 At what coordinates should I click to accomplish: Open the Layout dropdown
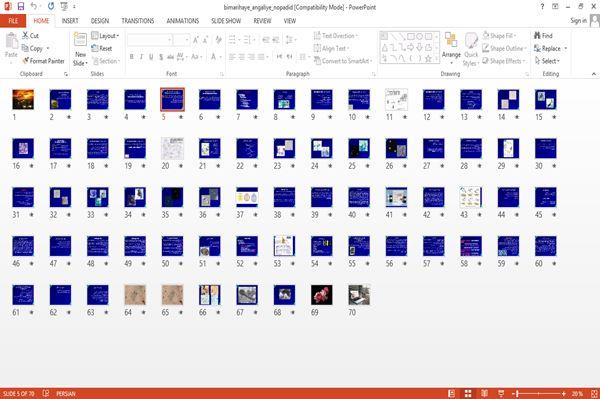105,36
